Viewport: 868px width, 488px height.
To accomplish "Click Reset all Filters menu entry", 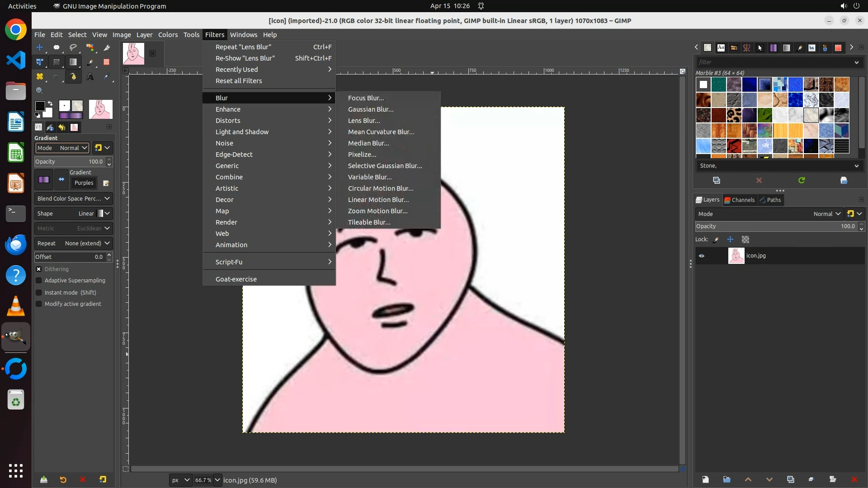I will (x=238, y=81).
